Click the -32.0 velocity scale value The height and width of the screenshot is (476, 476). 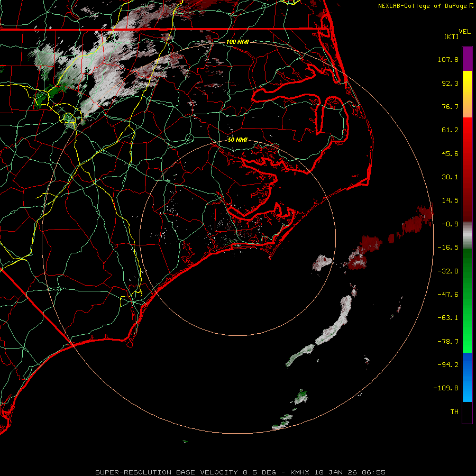448,271
